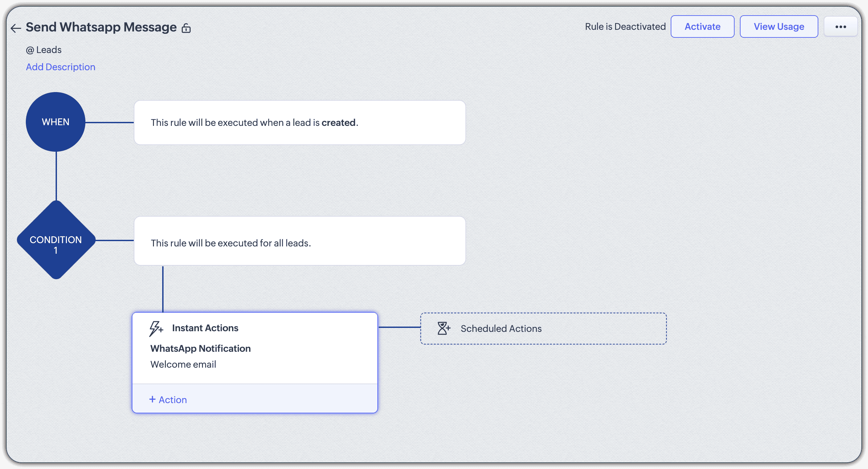
Task: Click the Add Description link
Action: pyautogui.click(x=61, y=67)
